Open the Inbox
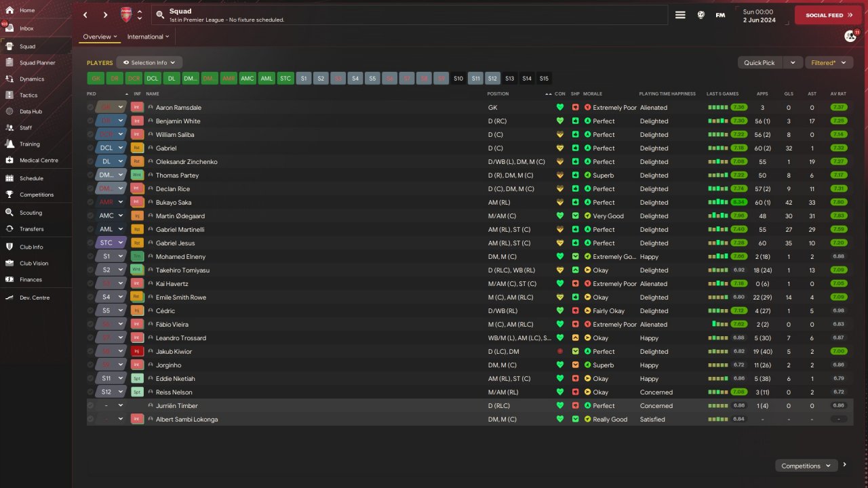 click(x=27, y=28)
